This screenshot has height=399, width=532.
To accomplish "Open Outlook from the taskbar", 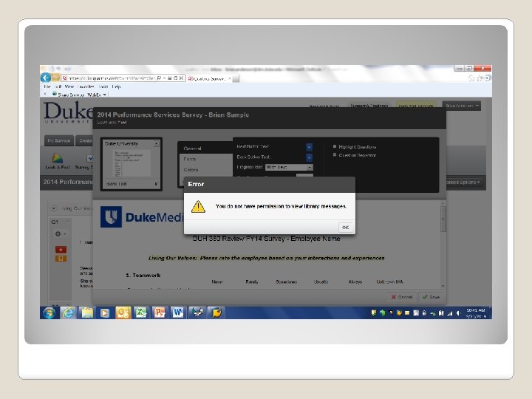I will point(123,313).
